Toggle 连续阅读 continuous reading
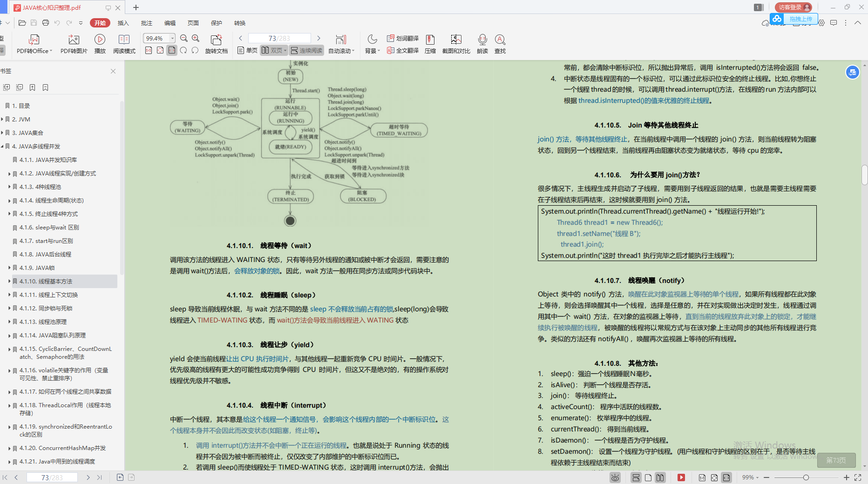 click(306, 50)
